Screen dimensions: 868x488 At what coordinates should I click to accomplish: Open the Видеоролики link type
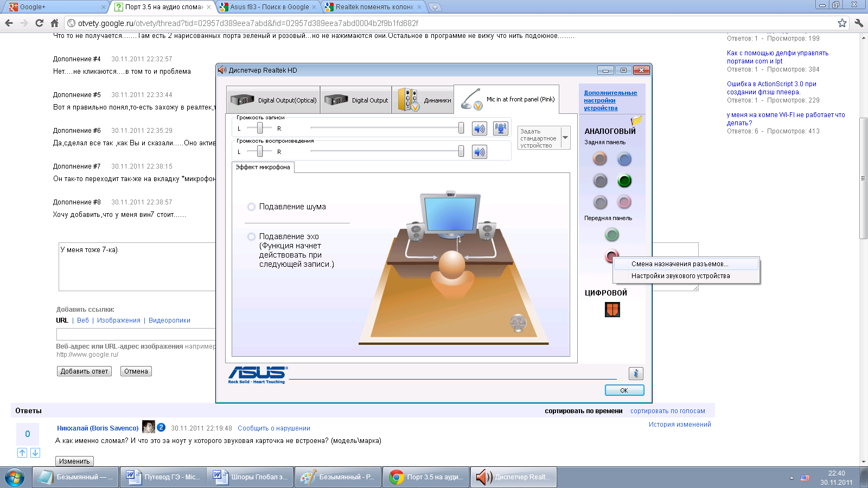coord(169,320)
